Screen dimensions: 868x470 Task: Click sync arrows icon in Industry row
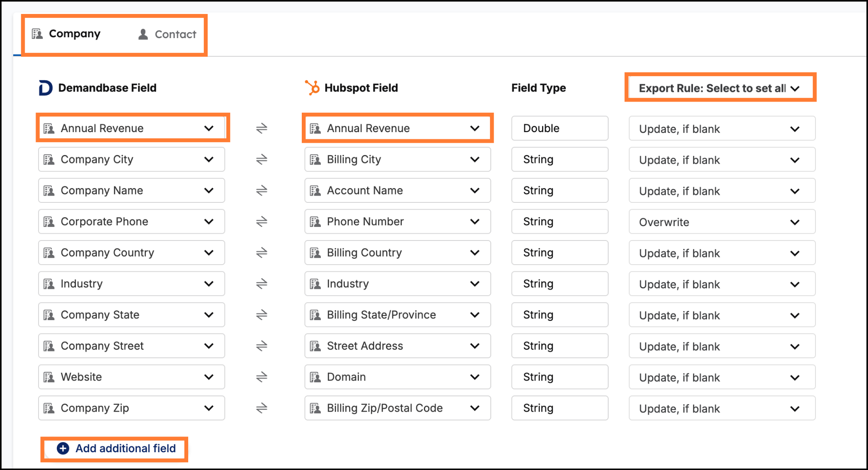[262, 284]
